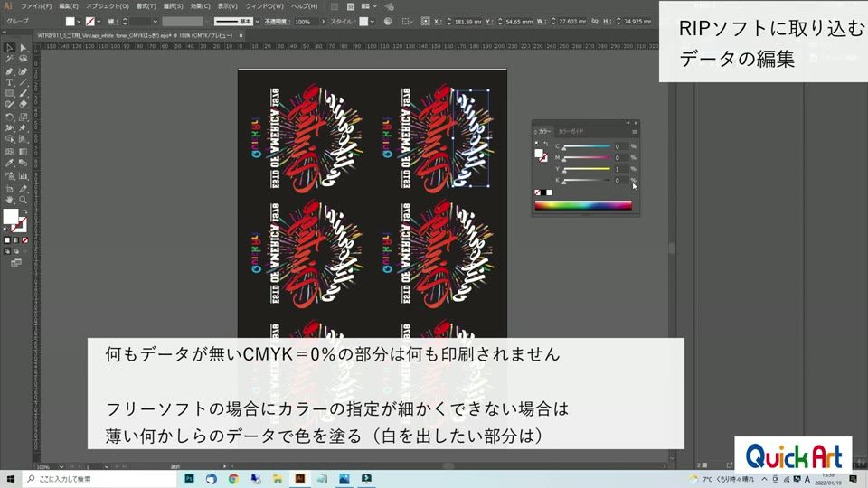Screen dimensions: 868x488
Task: Open the ファイル(F) menu
Action: tap(36, 6)
